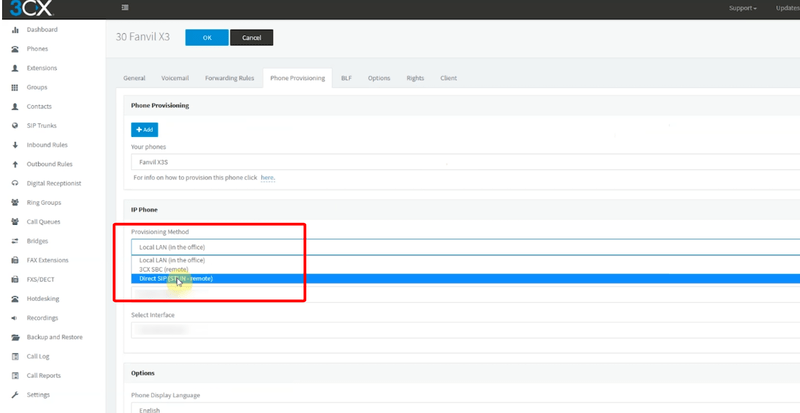
Task: Click the Recordings microphone icon
Action: coord(14,318)
